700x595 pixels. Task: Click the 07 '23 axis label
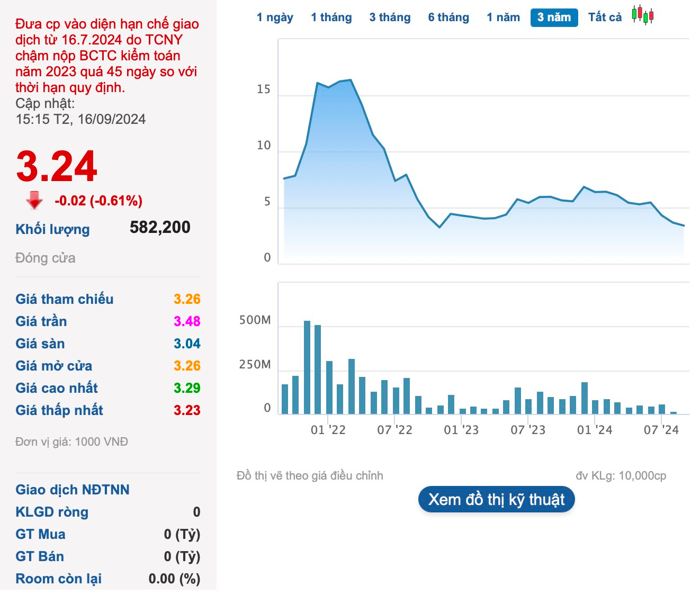(528, 430)
